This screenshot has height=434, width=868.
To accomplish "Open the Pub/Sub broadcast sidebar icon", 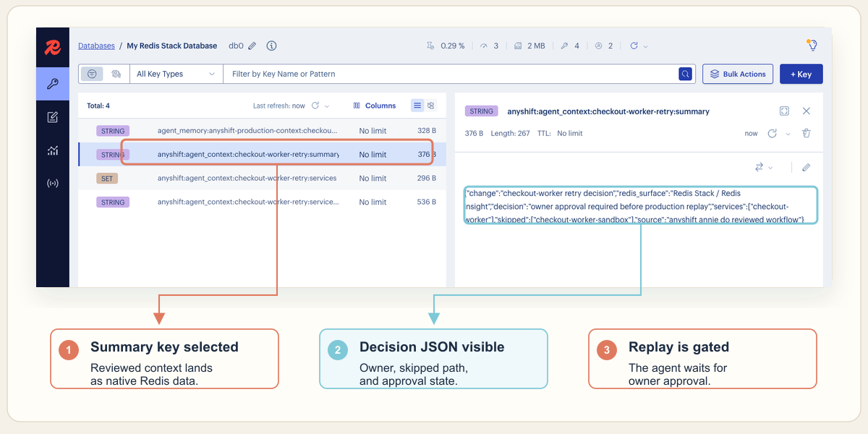I will [x=52, y=183].
